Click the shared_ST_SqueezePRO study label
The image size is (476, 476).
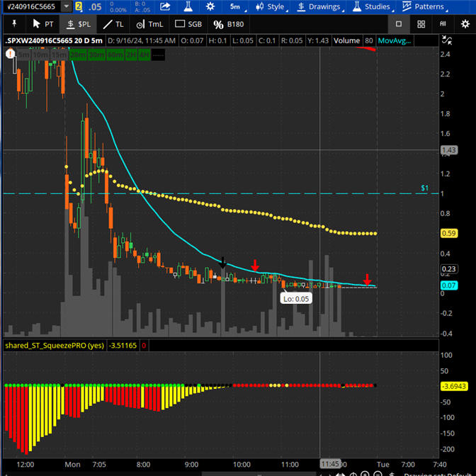(55, 346)
